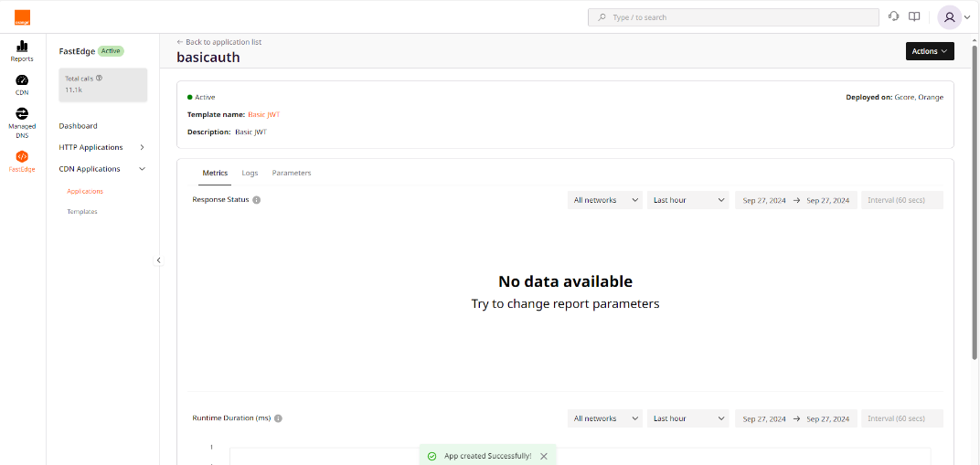Click the Total calls help icon
This screenshot has width=980, height=465.
99,79
